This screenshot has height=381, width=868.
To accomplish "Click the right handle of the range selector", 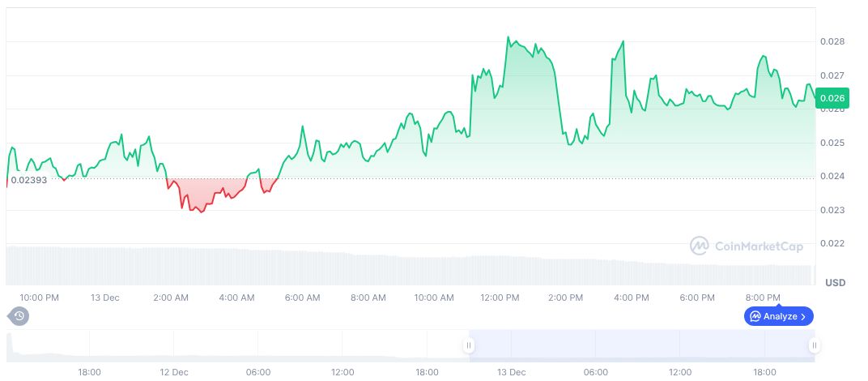I will tap(814, 345).
